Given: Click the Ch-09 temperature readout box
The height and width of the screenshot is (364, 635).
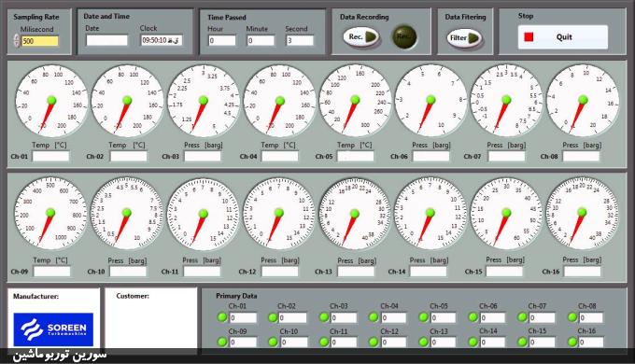Looking at the screenshot, I should tap(52, 272).
